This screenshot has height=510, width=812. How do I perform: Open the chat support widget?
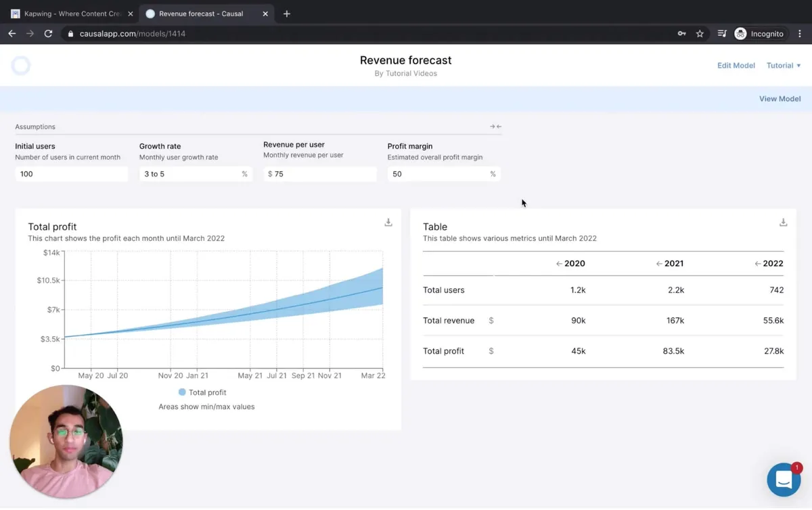pos(784,480)
